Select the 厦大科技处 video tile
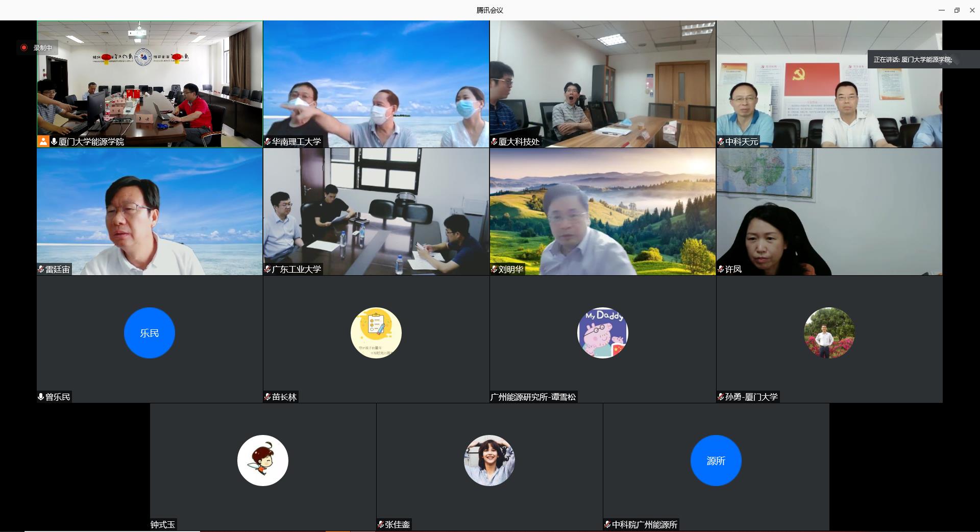 [603, 84]
